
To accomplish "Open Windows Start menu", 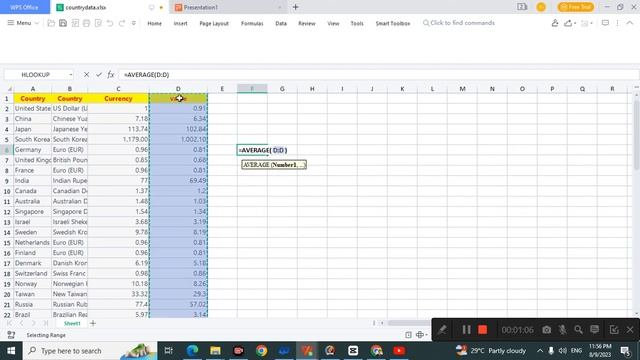I will (x=11, y=351).
